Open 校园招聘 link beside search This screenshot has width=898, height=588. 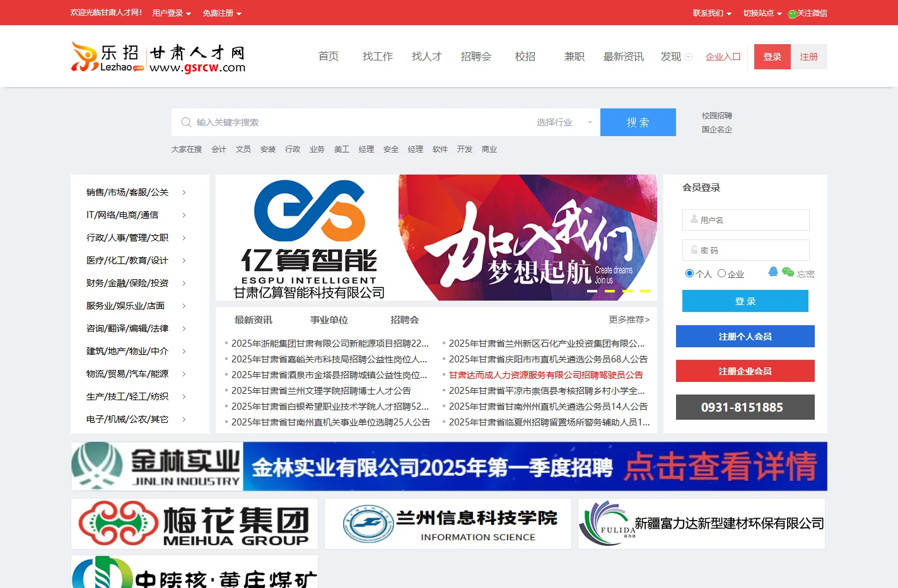point(717,116)
